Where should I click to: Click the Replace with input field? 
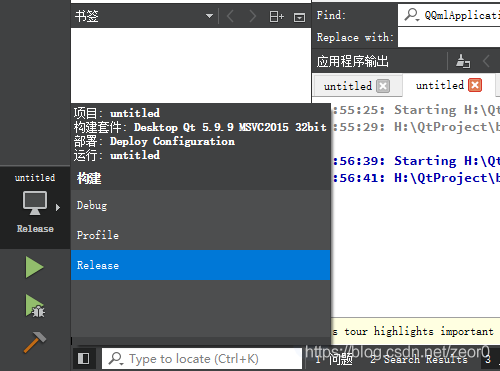449,37
